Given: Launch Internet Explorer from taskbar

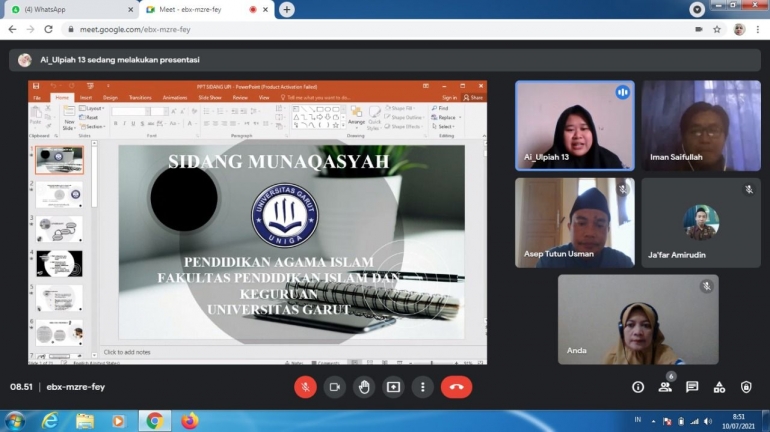Looking at the screenshot, I should click(50, 421).
